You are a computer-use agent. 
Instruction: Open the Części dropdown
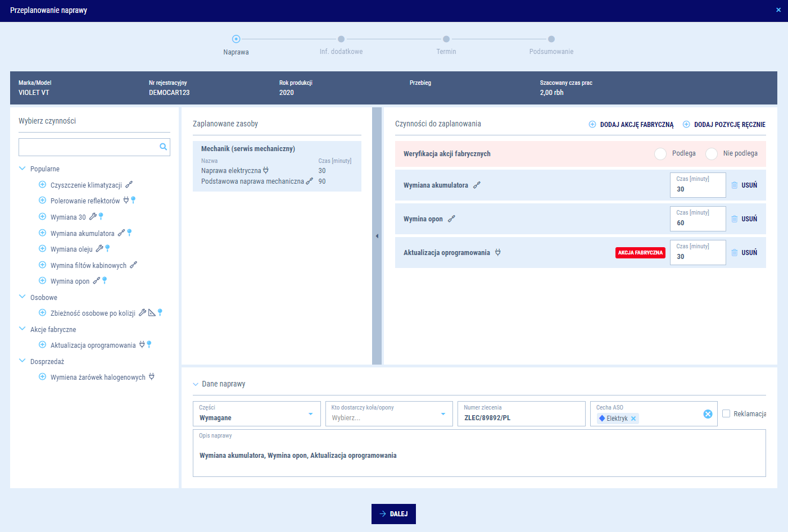(x=310, y=414)
